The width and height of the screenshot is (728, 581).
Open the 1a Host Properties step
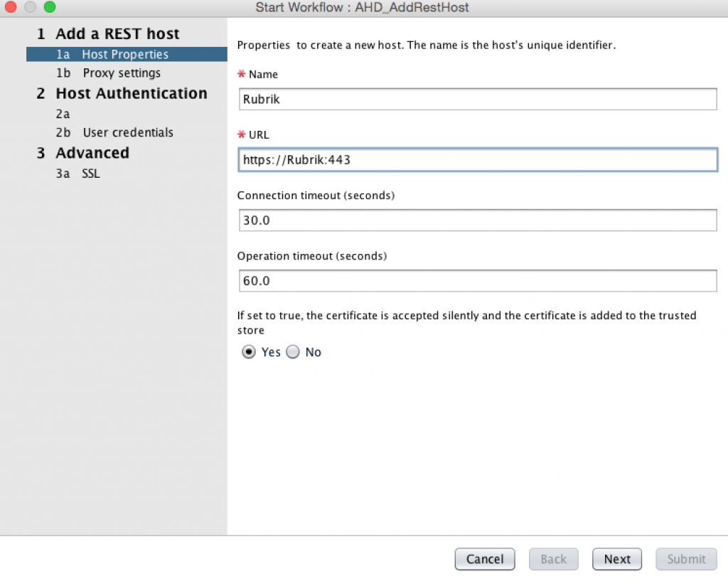tap(125, 55)
